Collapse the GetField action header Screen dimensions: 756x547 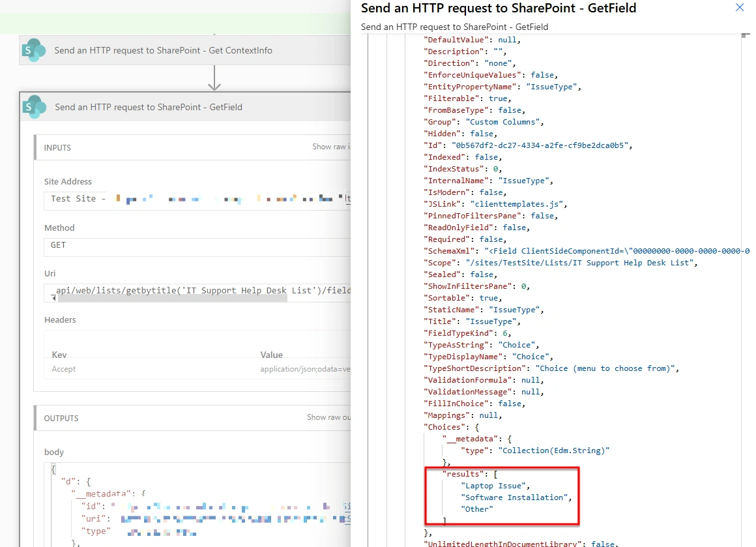pyautogui.click(x=186, y=107)
